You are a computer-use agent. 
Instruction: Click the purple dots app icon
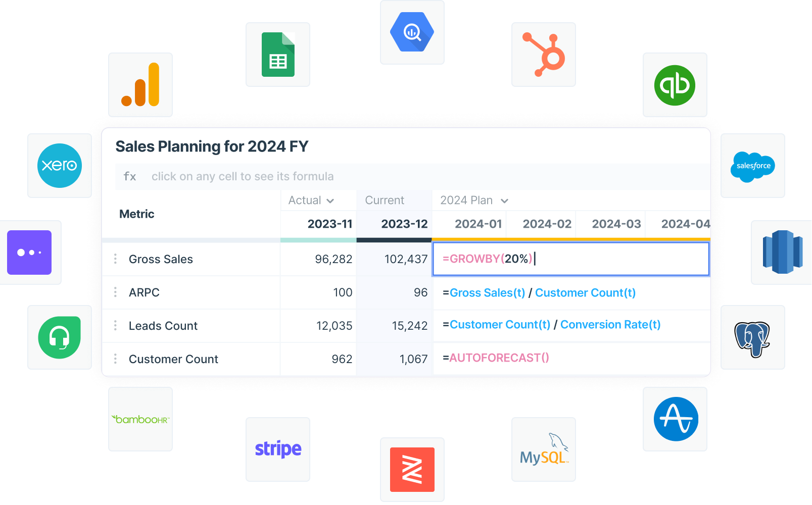[x=29, y=252]
